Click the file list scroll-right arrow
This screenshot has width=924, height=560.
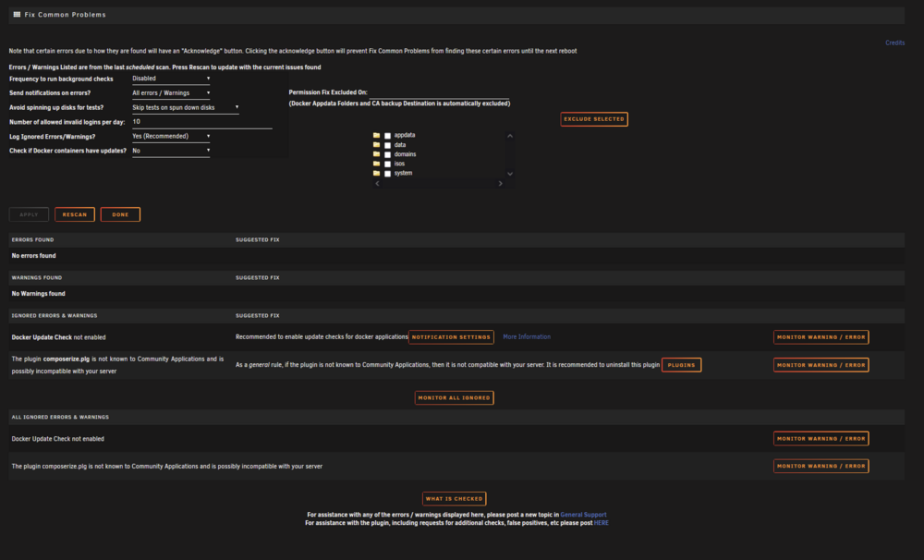point(500,183)
